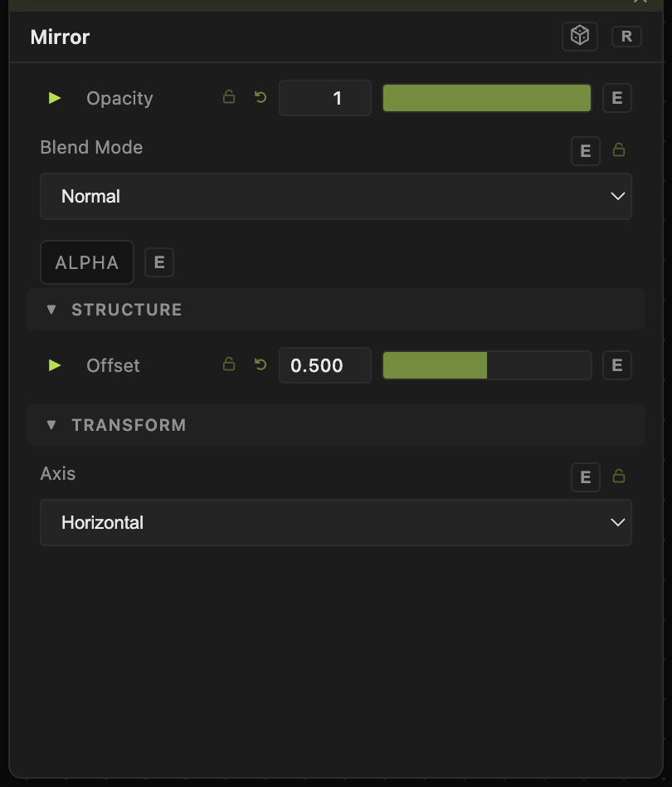Toggle the lock icon for Opacity
This screenshot has width=672, height=787.
click(229, 96)
